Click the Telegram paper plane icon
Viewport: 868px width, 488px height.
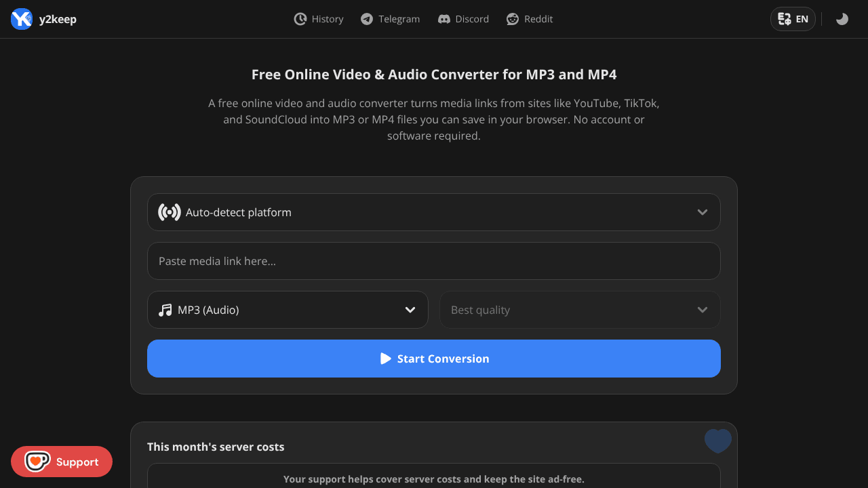(367, 19)
